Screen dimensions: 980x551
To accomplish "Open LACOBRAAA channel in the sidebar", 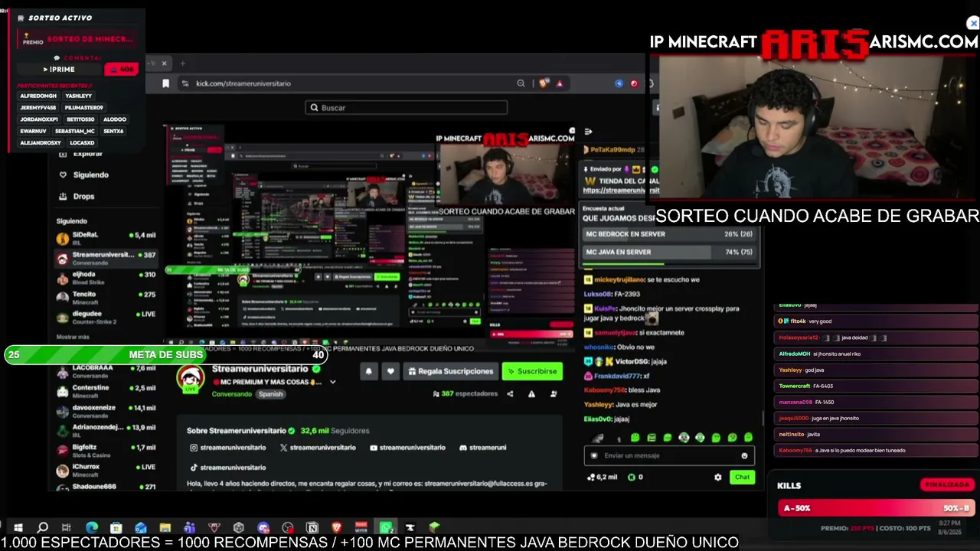I will click(x=106, y=371).
